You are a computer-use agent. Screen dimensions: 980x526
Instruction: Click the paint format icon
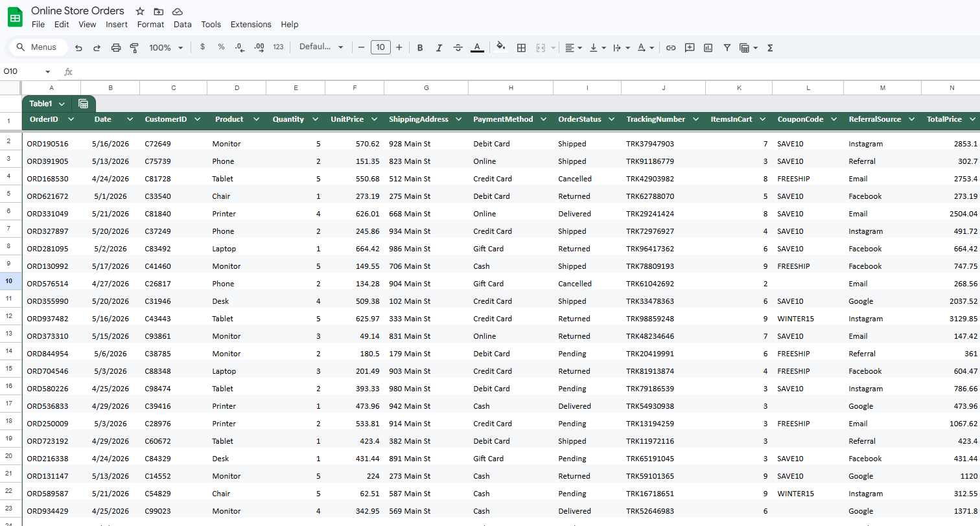pyautogui.click(x=135, y=47)
